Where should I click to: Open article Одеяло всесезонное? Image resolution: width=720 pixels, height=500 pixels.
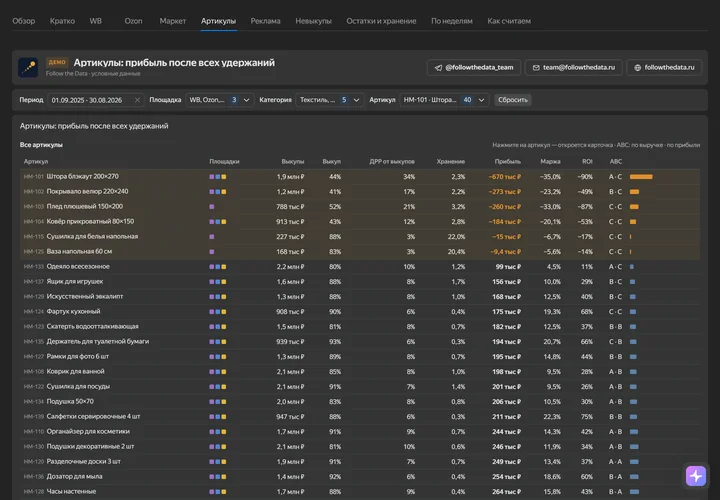tap(78, 266)
